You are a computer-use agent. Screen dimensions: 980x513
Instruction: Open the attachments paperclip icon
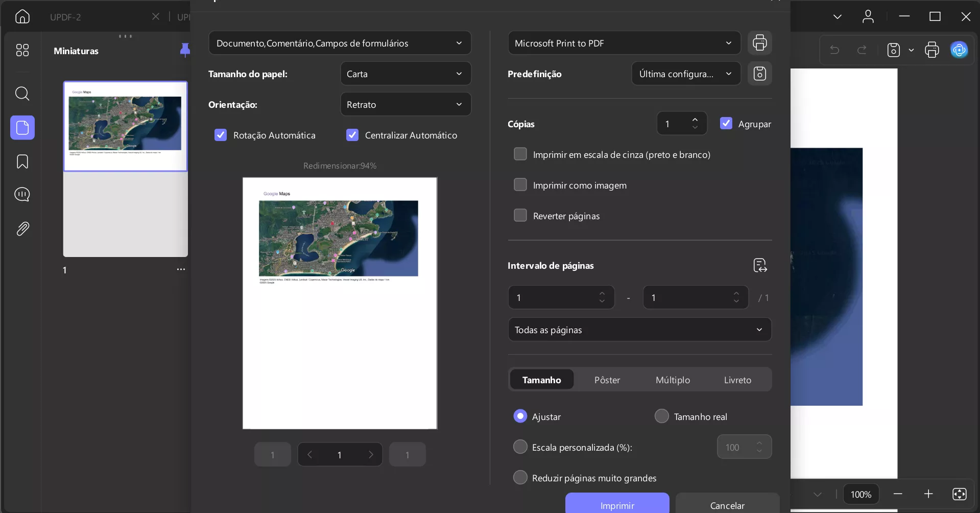click(22, 228)
